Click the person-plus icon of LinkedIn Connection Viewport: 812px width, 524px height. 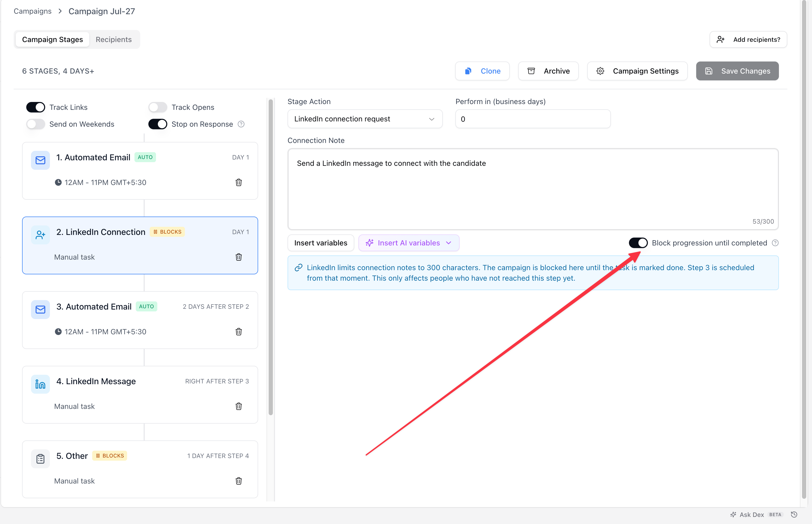click(40, 235)
